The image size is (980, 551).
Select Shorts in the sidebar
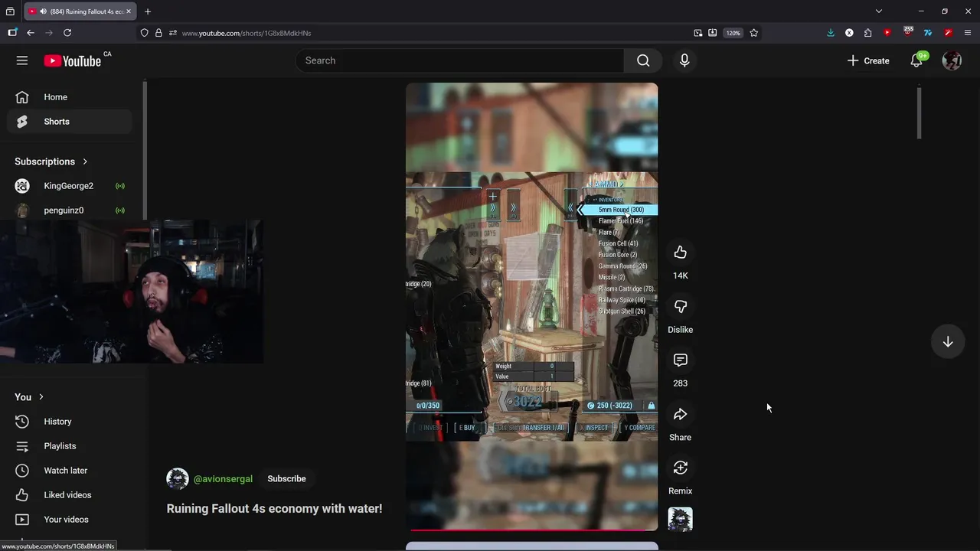[70, 122]
